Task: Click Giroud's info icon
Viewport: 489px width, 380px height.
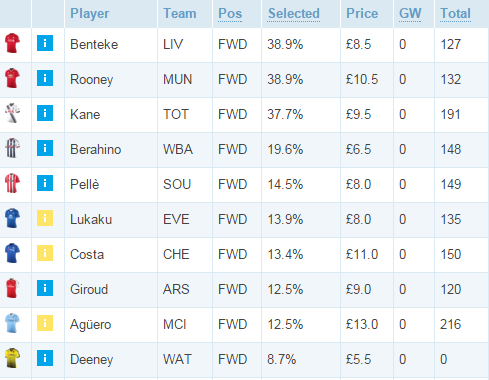Action: point(45,288)
